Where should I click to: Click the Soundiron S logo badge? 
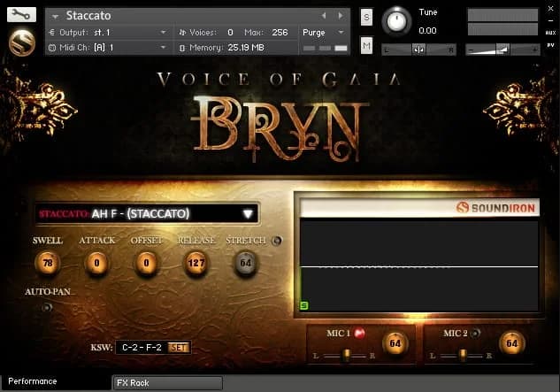click(22, 42)
